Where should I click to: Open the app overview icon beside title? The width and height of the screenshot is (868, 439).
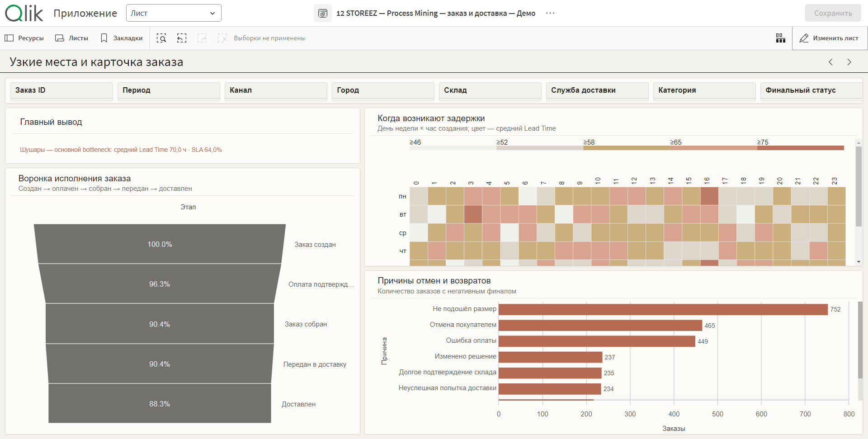tap(323, 13)
